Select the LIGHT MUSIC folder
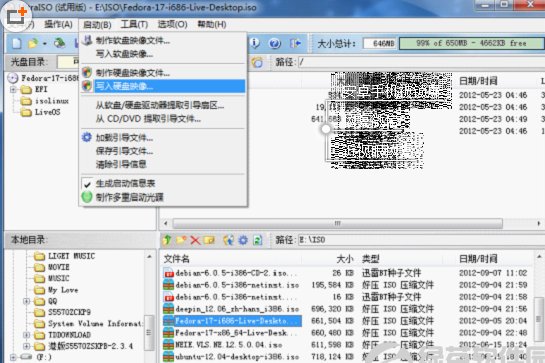The width and height of the screenshot is (545, 363). click(71, 256)
